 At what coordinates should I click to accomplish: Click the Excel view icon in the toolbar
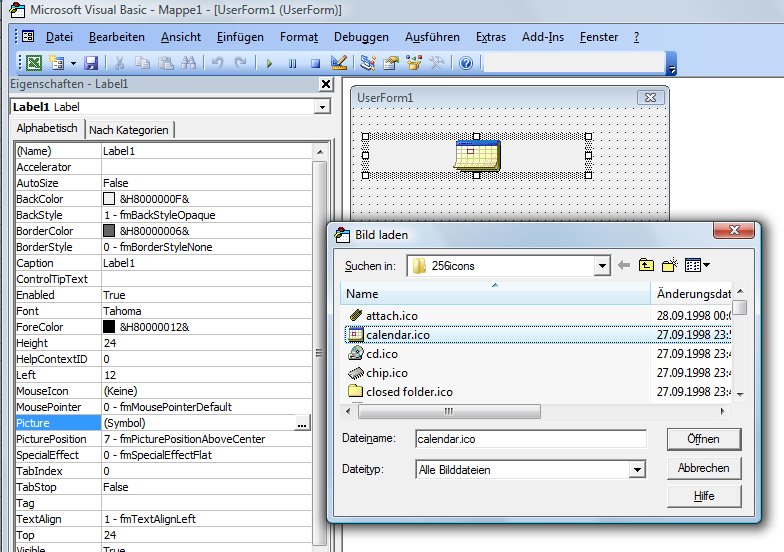[33, 63]
